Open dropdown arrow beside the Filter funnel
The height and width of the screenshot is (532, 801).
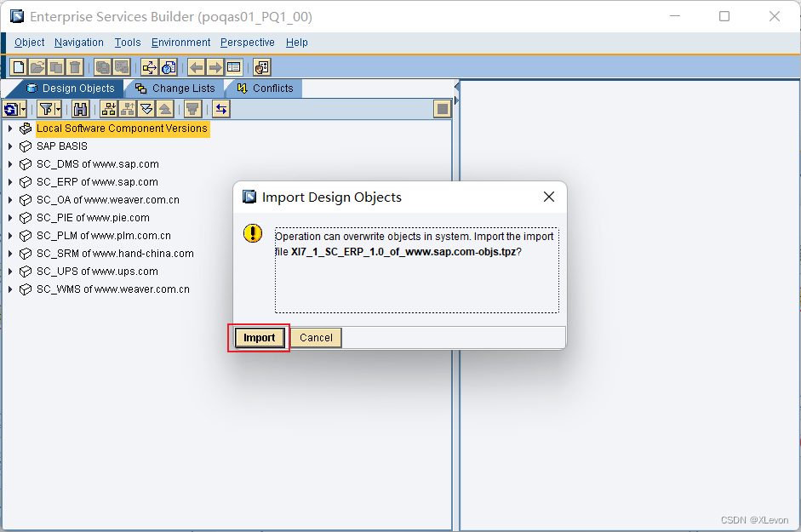[x=58, y=109]
